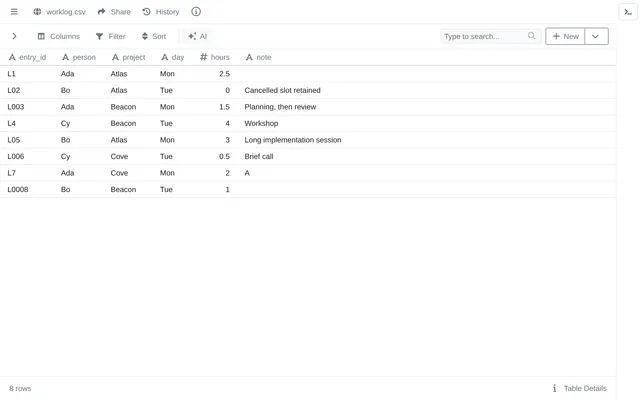
Task: Select the entry_id column header
Action: coord(27,58)
